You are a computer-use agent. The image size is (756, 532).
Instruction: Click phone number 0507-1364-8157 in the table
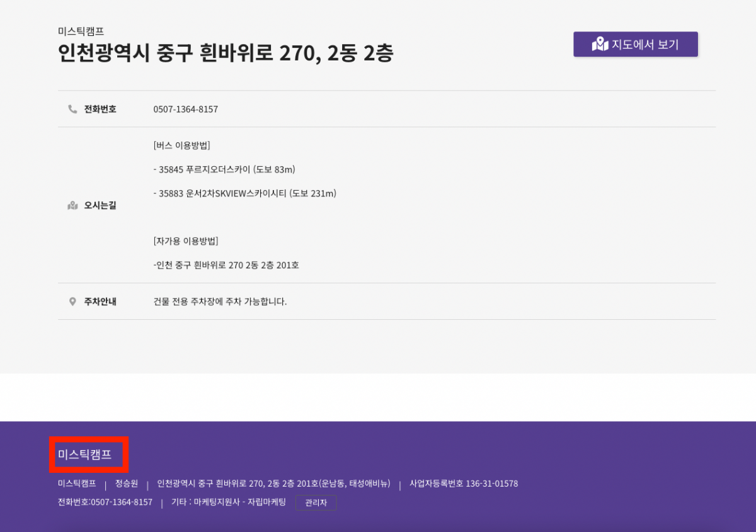185,110
